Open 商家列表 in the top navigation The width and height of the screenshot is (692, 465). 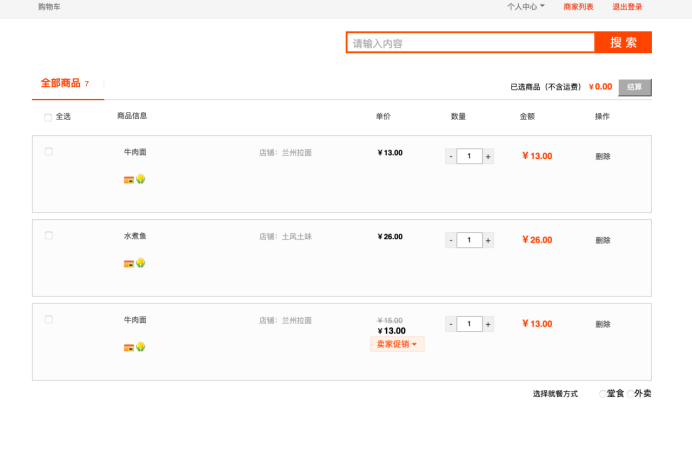[578, 7]
